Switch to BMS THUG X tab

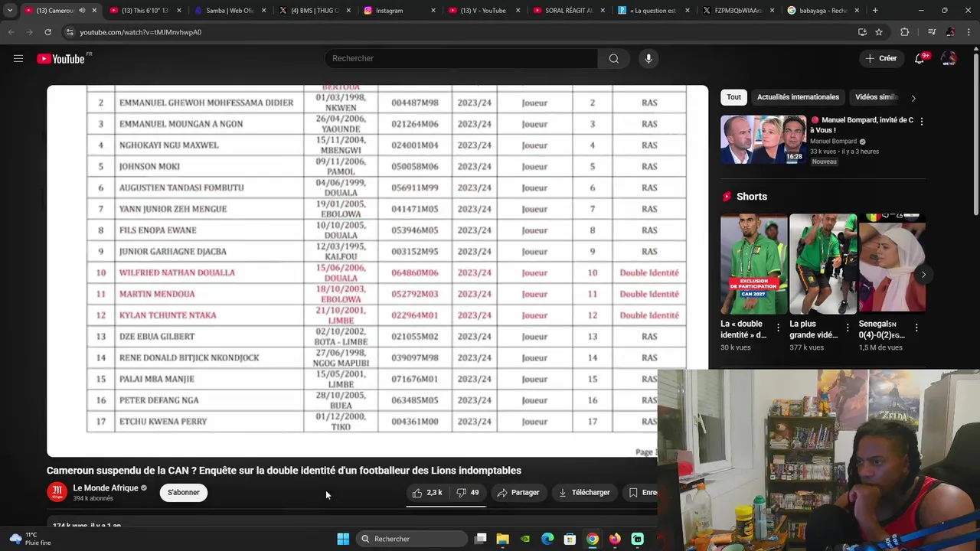[x=315, y=11]
